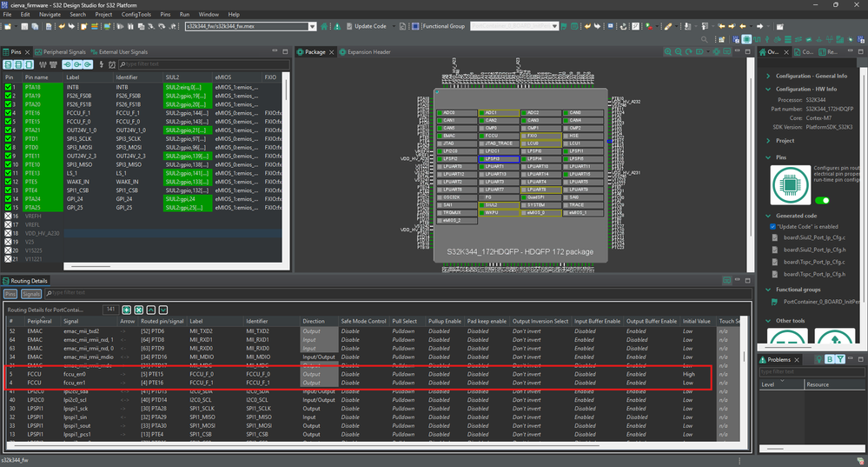The height and width of the screenshot is (467, 868).
Task: Click the Pins chip tool under Other tools
Action: click(787, 336)
